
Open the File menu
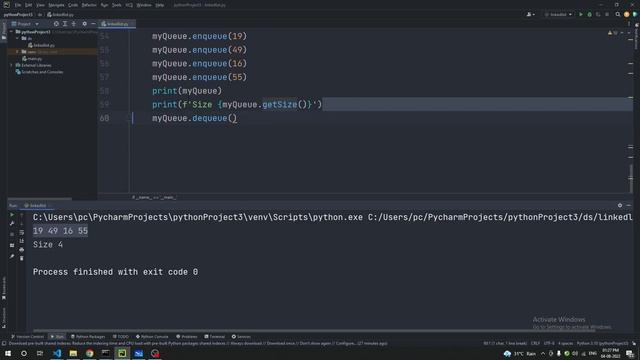[18, 5]
